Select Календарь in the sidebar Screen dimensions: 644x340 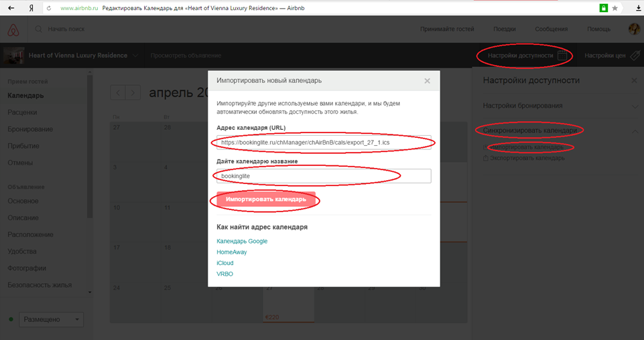tap(25, 96)
